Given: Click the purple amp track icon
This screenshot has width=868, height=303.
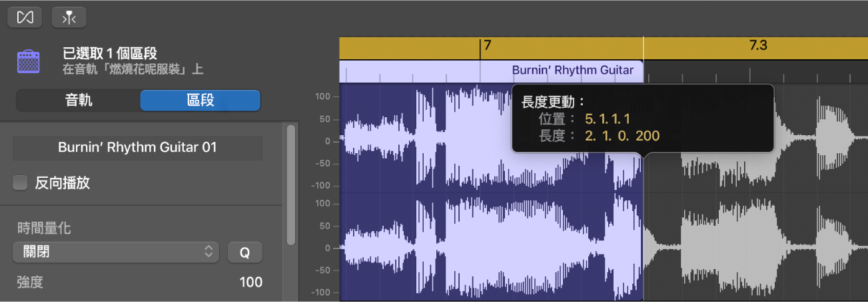Looking at the screenshot, I should tap(29, 61).
